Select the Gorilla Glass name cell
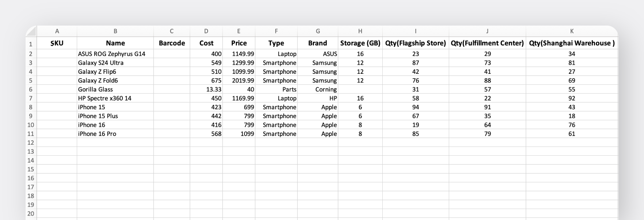 click(x=115, y=90)
